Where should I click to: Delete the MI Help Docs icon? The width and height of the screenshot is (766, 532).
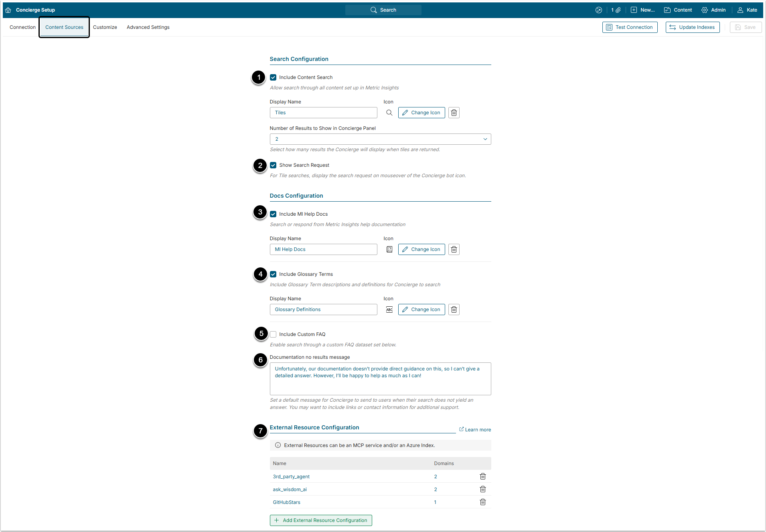click(454, 249)
